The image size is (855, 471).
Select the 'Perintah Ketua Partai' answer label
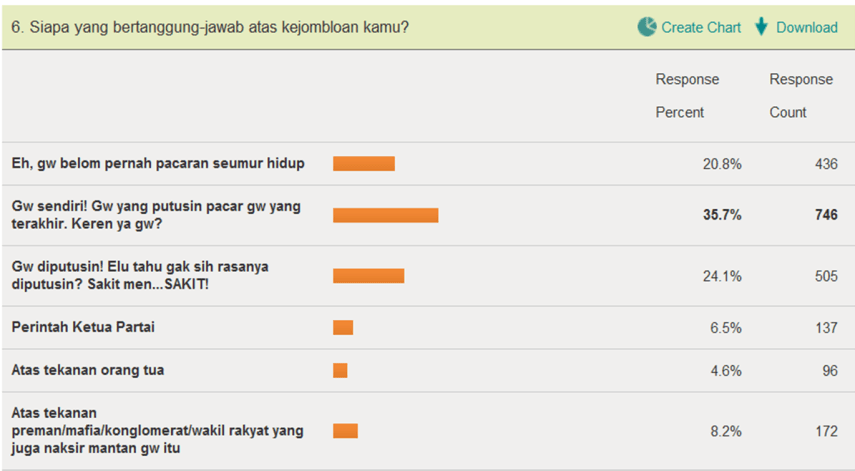(x=83, y=327)
